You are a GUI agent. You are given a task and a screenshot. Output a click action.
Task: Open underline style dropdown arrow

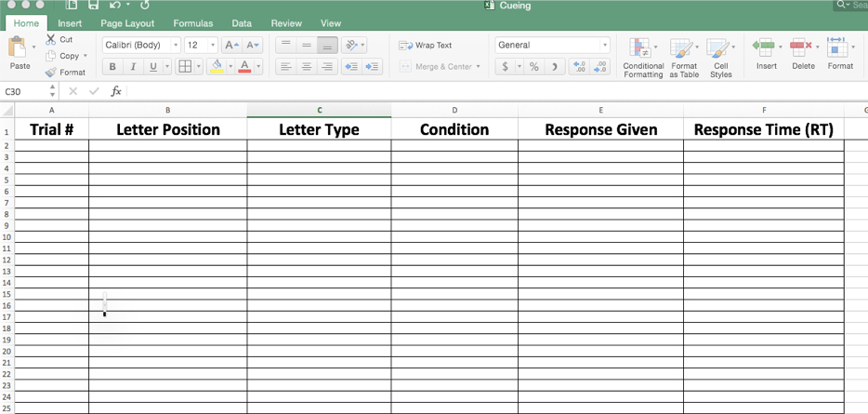tap(167, 66)
